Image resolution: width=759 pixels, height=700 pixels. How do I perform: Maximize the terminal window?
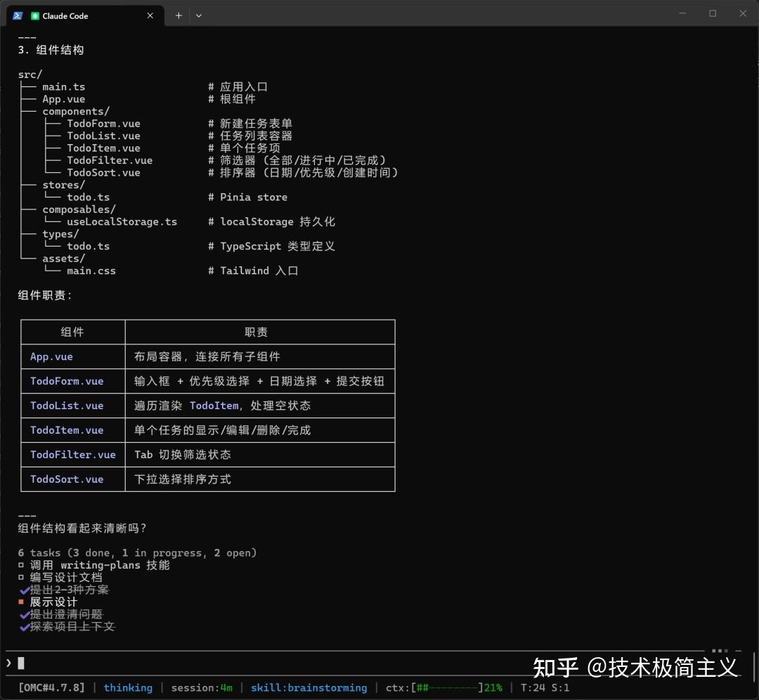point(713,13)
